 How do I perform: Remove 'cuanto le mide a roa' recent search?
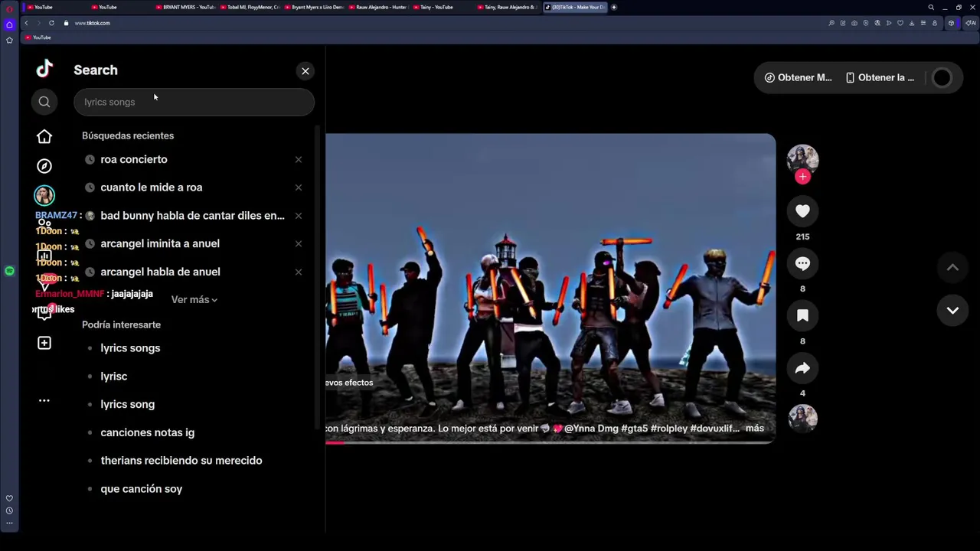point(299,187)
